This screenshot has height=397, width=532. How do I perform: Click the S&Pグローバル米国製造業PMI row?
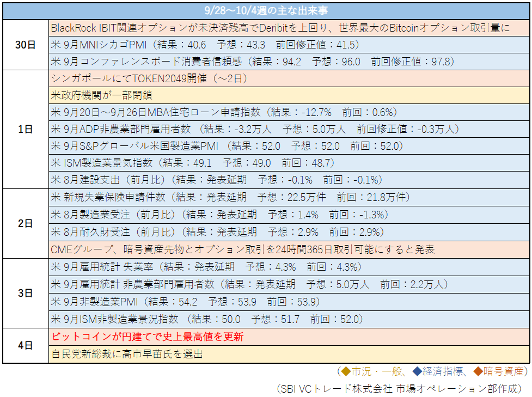(289, 146)
